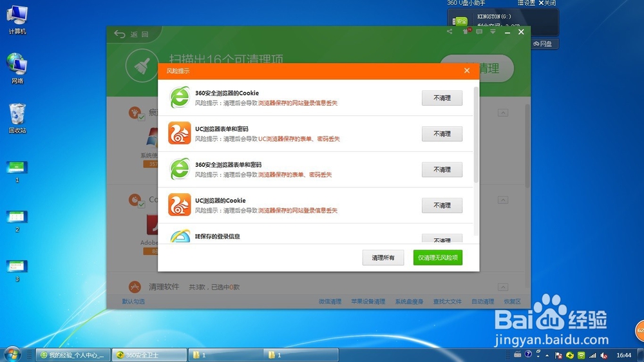Select desktop file named 3
Viewport: 644px width, 362px height.
coord(17,271)
